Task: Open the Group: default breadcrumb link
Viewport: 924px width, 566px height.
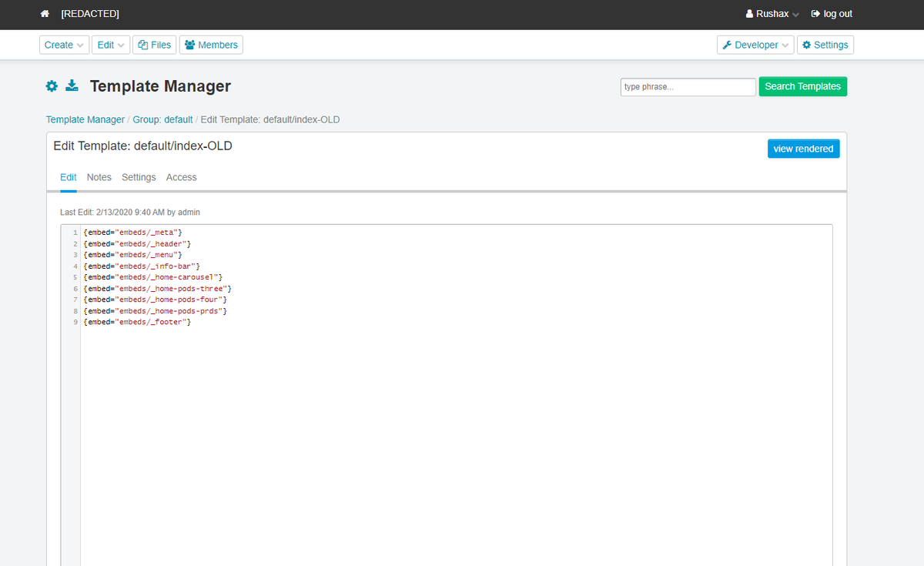Action: pos(162,119)
